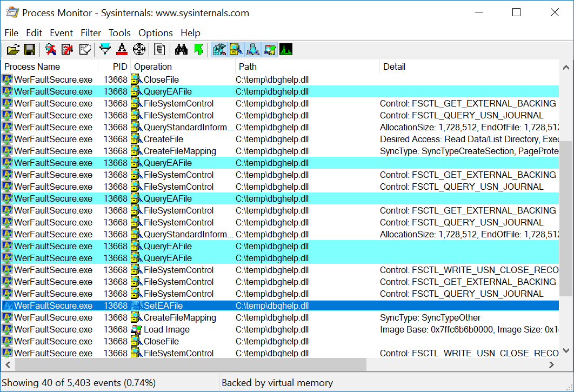Click the green Jump To Object arrow
Screen dimensions: 574x392
[x=198, y=50]
